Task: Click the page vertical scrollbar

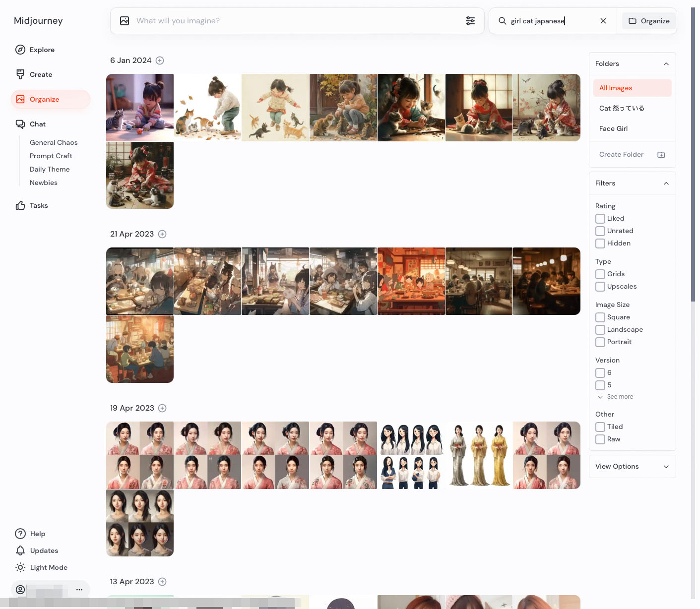Action: pyautogui.click(x=693, y=154)
